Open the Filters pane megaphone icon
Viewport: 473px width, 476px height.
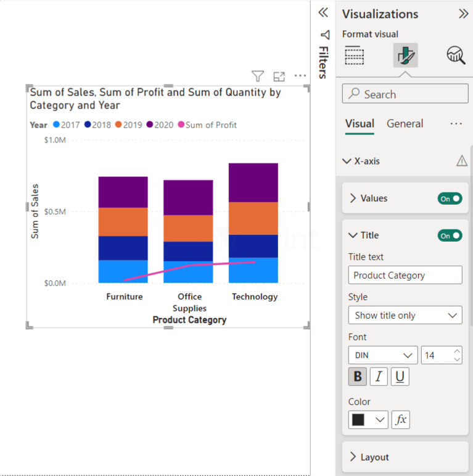point(325,35)
